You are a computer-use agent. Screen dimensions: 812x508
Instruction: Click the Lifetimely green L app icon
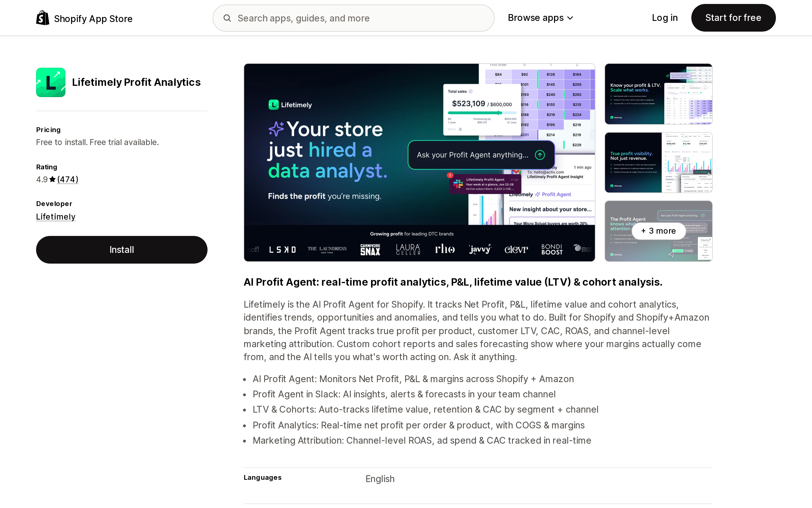[51, 82]
